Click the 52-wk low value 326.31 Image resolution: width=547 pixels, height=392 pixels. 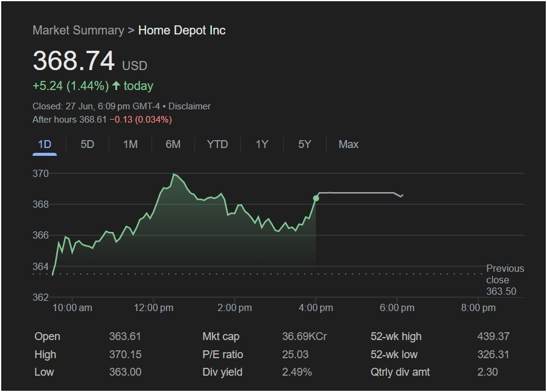[493, 355]
